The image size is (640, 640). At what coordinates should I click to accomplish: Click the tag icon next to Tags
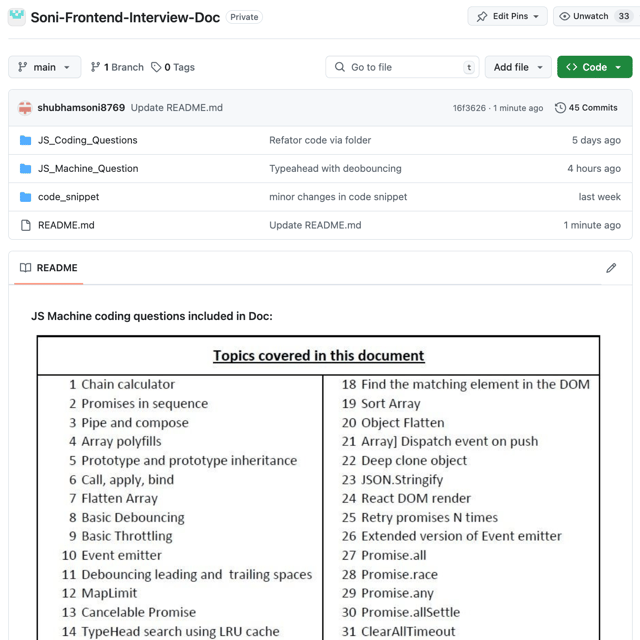(x=156, y=67)
